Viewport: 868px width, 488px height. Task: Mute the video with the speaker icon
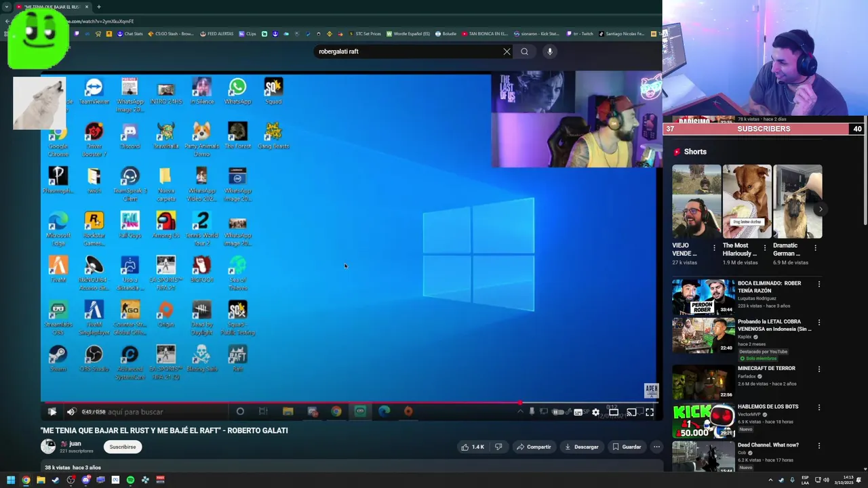coord(71,411)
